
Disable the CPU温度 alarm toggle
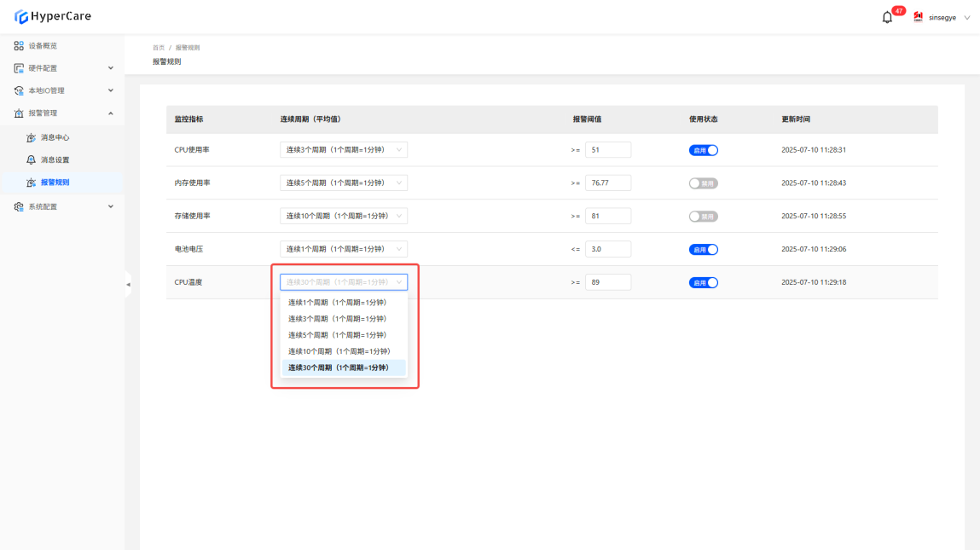coord(703,282)
